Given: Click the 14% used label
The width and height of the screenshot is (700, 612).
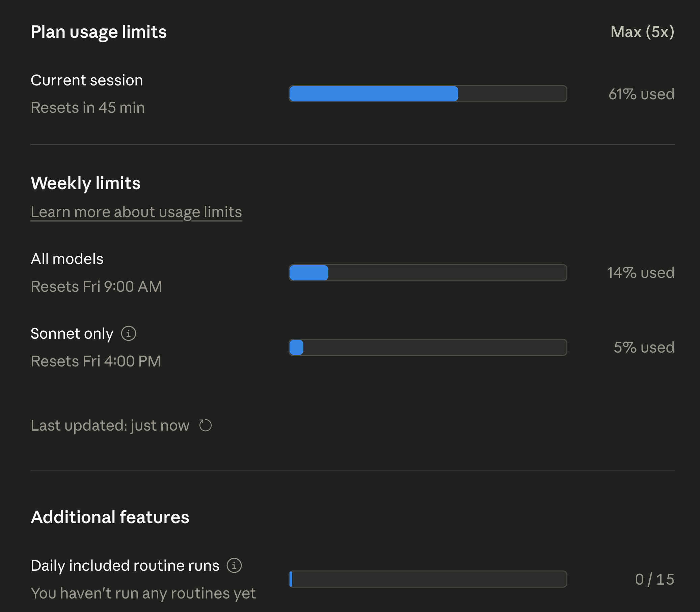Looking at the screenshot, I should tap(641, 273).
